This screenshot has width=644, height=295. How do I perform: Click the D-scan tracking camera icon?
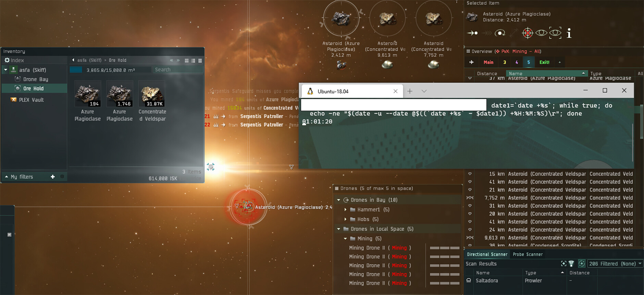[563, 263]
